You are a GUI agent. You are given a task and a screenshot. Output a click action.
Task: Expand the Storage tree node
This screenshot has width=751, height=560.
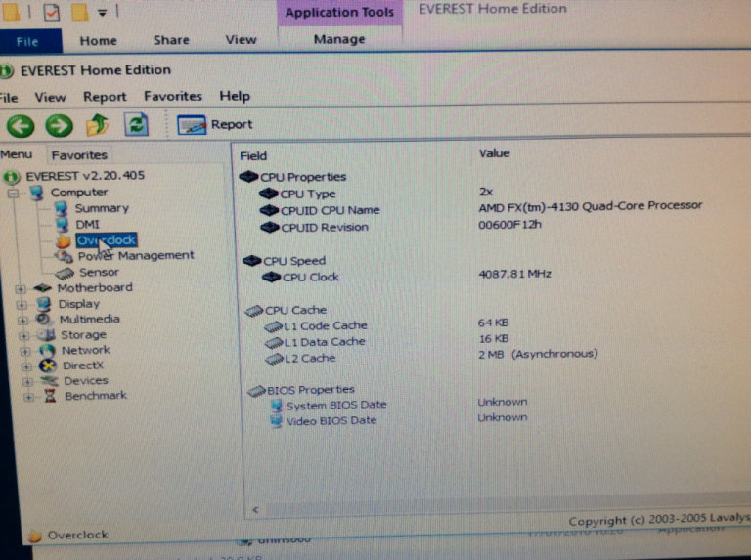pyautogui.click(x=22, y=335)
